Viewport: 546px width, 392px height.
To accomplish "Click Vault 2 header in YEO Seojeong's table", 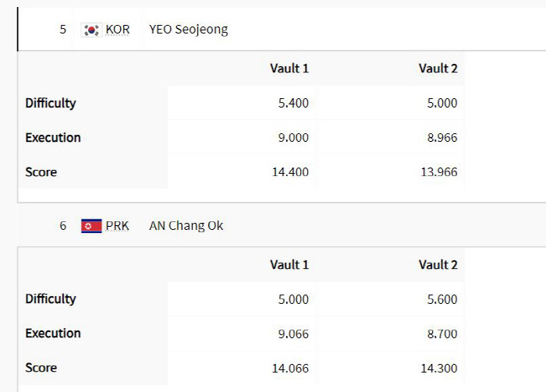I will coord(438,69).
